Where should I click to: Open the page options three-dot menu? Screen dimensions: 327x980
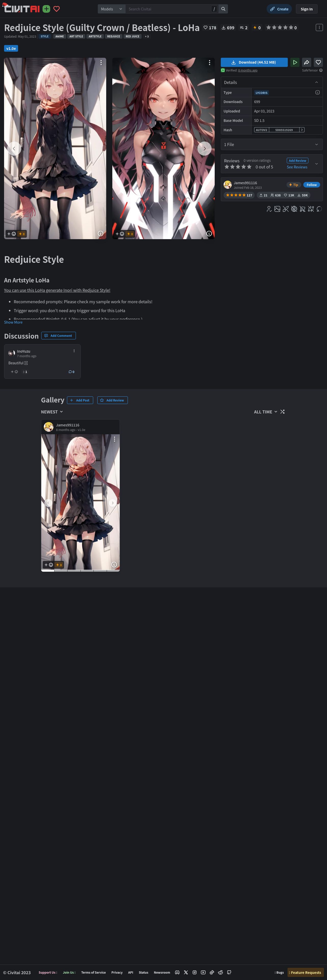click(x=319, y=27)
